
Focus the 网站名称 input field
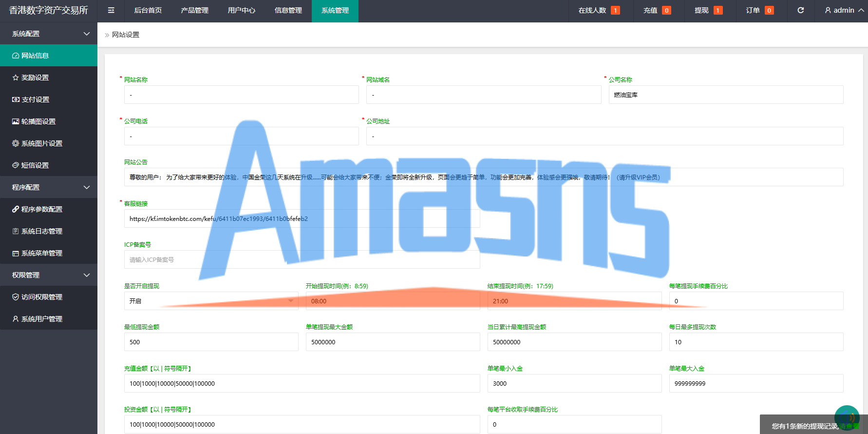pos(242,95)
